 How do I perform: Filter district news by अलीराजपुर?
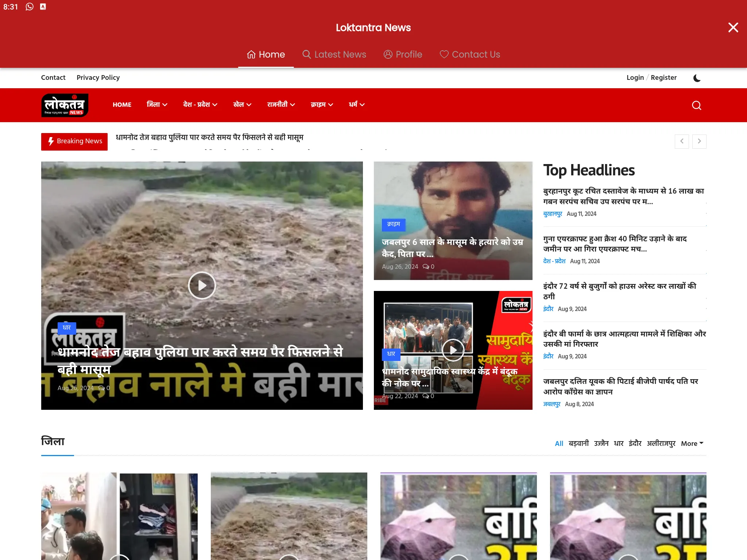[x=661, y=443]
